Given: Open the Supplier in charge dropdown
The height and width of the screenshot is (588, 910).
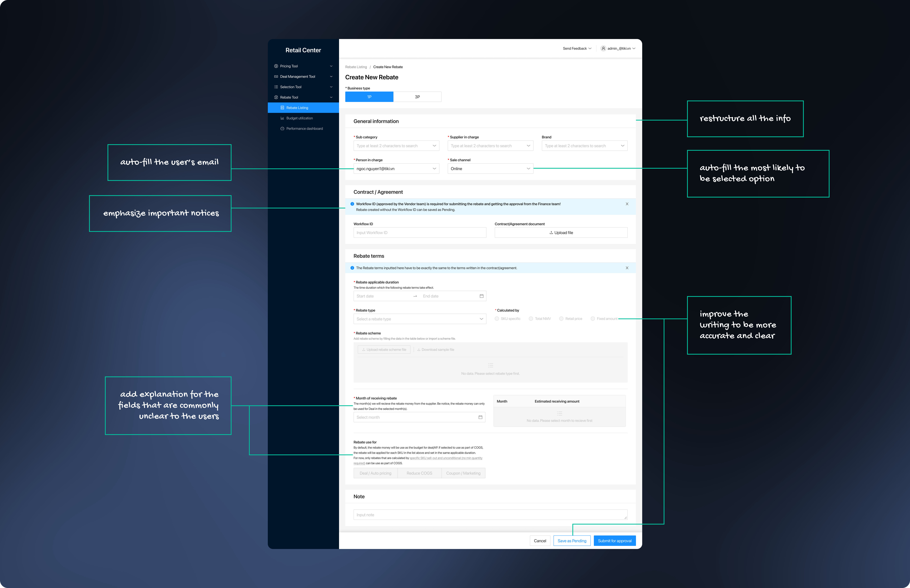Looking at the screenshot, I should [490, 146].
